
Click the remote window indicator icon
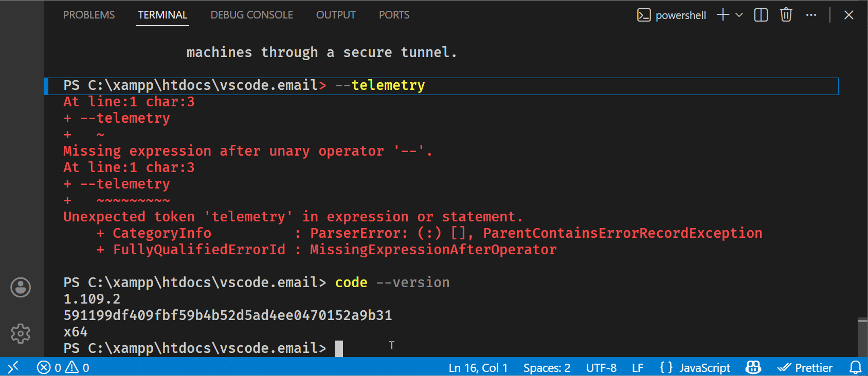tap(13, 367)
